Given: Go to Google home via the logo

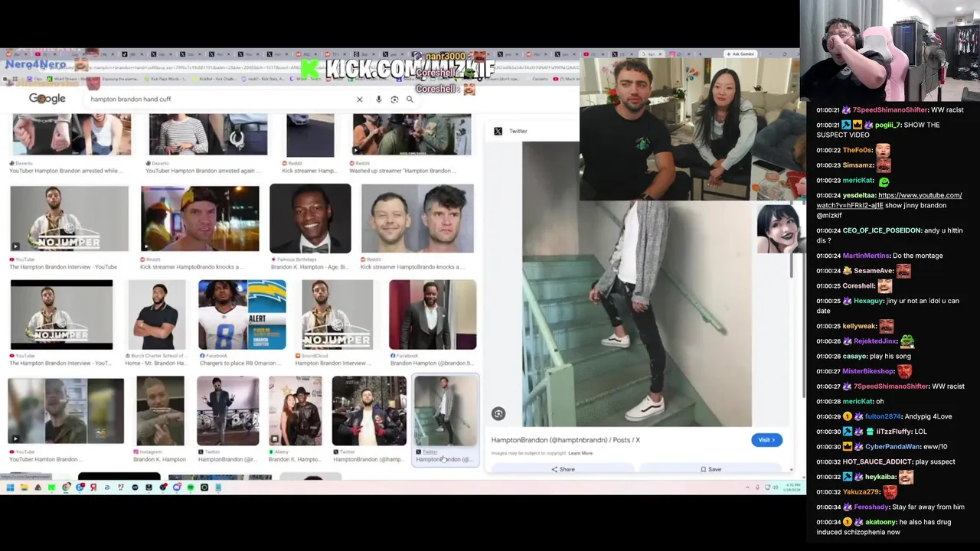Looking at the screenshot, I should click(47, 99).
